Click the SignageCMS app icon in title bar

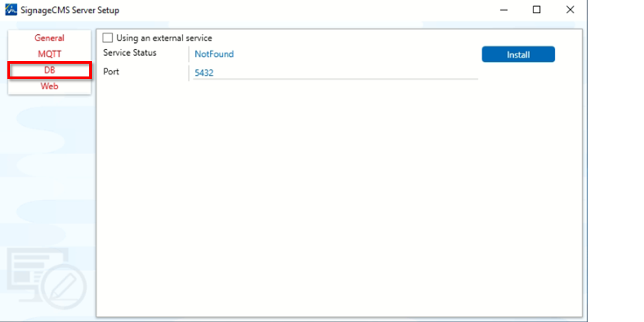click(11, 10)
